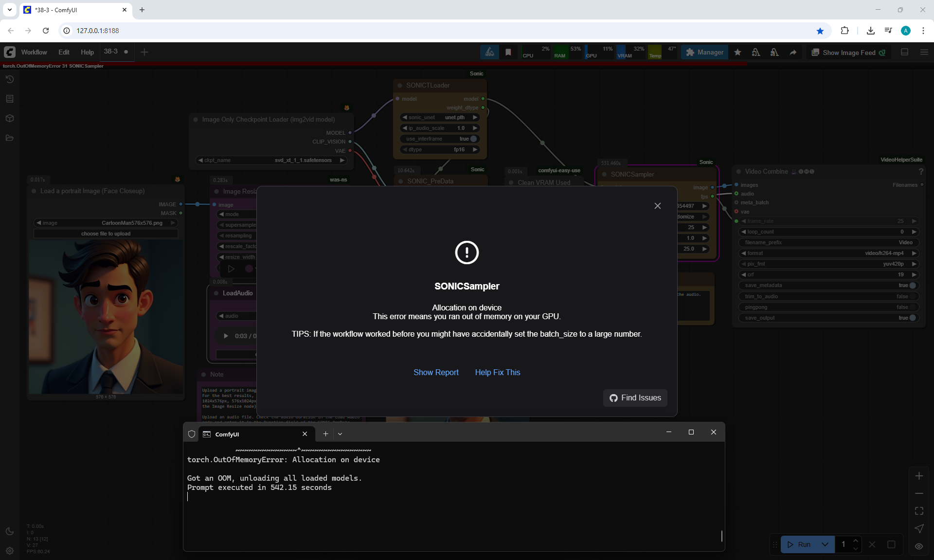Increase the batch count stepper

[x=856, y=541]
